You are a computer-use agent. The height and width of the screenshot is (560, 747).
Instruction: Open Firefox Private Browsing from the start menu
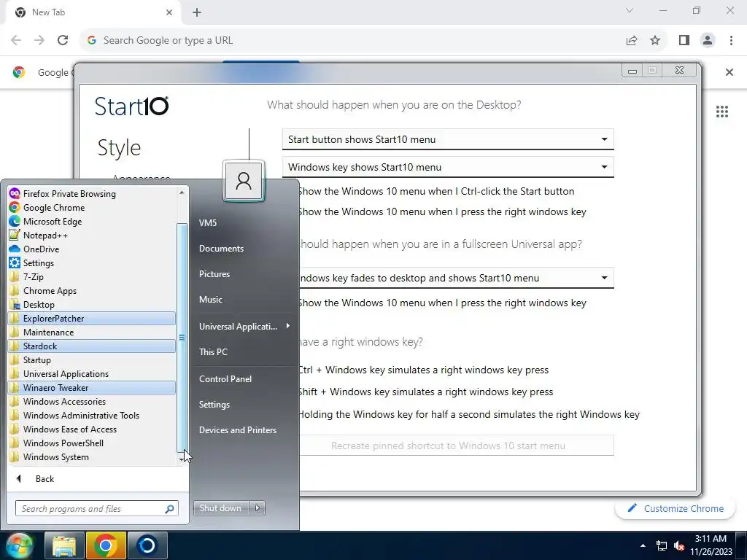91,194
